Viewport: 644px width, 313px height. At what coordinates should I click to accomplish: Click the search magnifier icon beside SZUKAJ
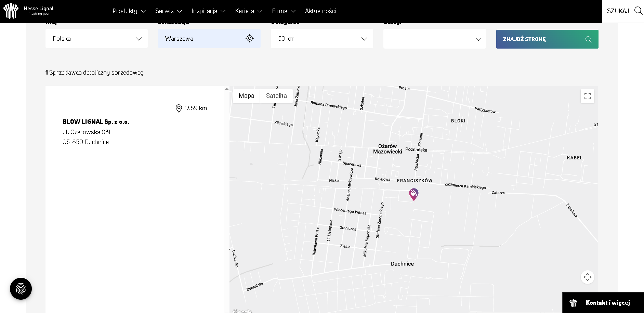[638, 11]
